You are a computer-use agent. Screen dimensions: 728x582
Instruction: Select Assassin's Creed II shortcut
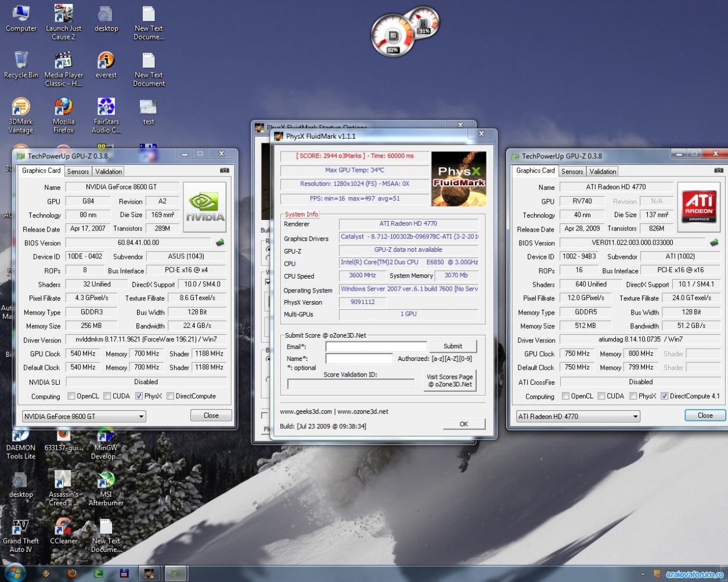(63, 489)
